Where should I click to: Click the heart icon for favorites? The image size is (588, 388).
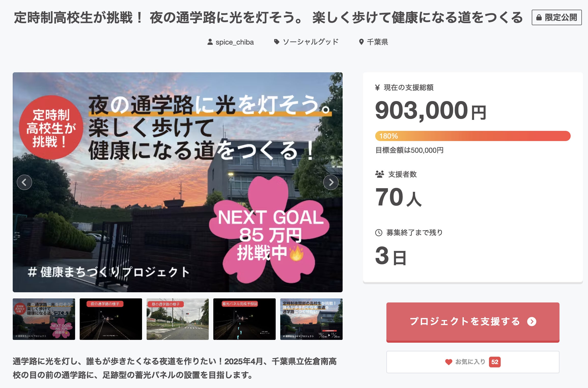point(449,362)
